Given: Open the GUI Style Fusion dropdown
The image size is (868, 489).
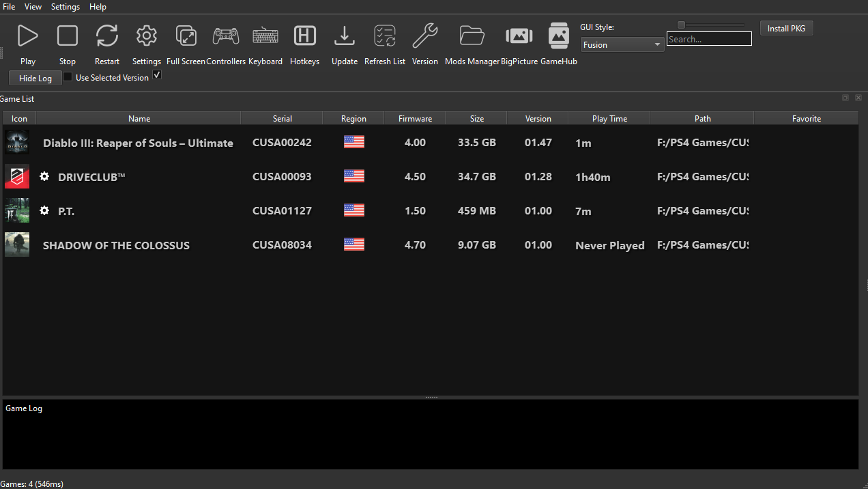Looking at the screenshot, I should [x=622, y=44].
